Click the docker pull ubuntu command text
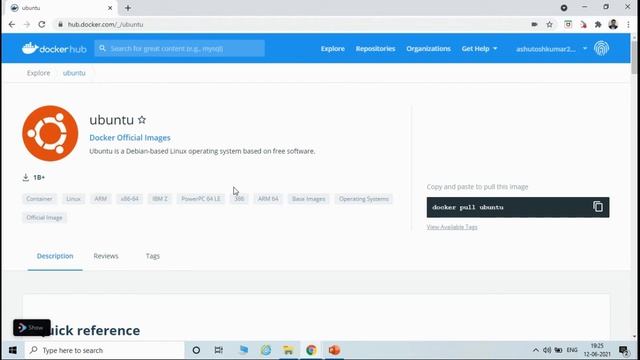This screenshot has width=640, height=360. point(468,207)
